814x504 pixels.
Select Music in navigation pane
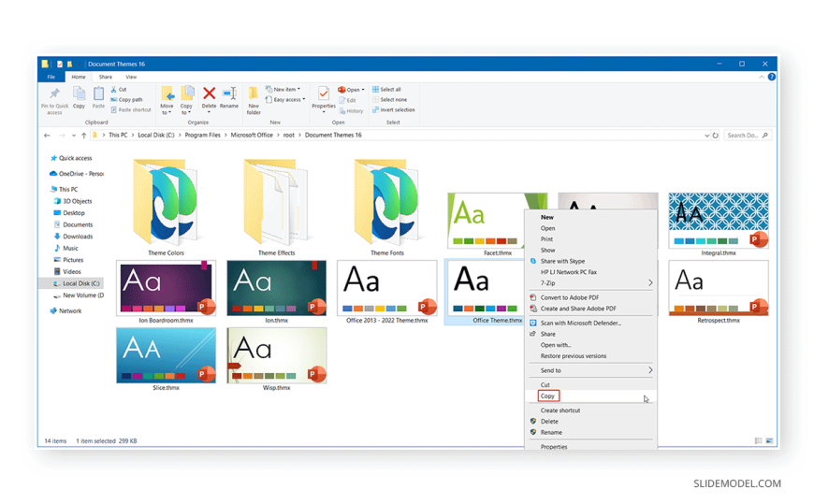[65, 249]
